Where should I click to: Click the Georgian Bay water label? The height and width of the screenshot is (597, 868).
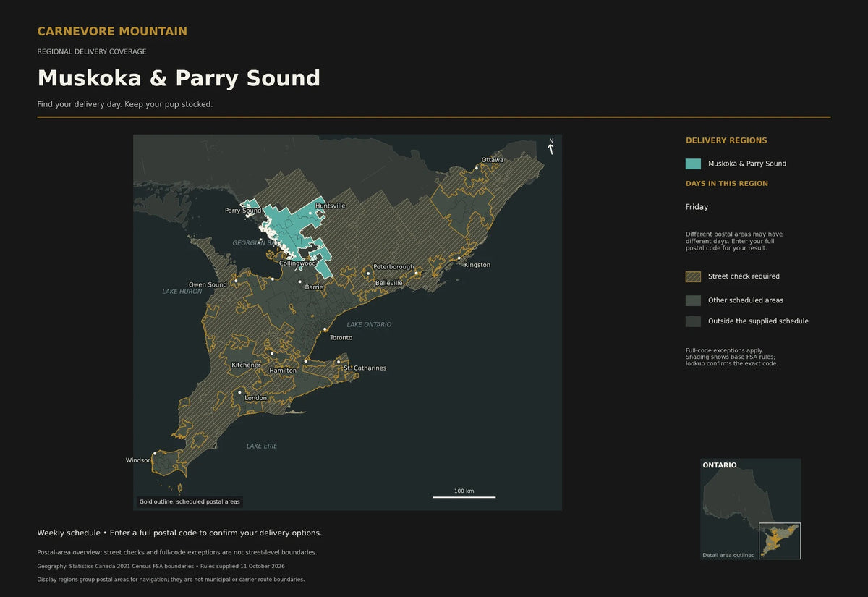point(255,243)
